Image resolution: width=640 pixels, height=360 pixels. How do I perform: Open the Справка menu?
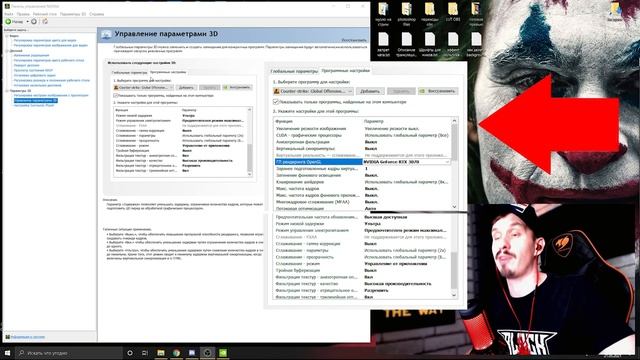pos(96,14)
